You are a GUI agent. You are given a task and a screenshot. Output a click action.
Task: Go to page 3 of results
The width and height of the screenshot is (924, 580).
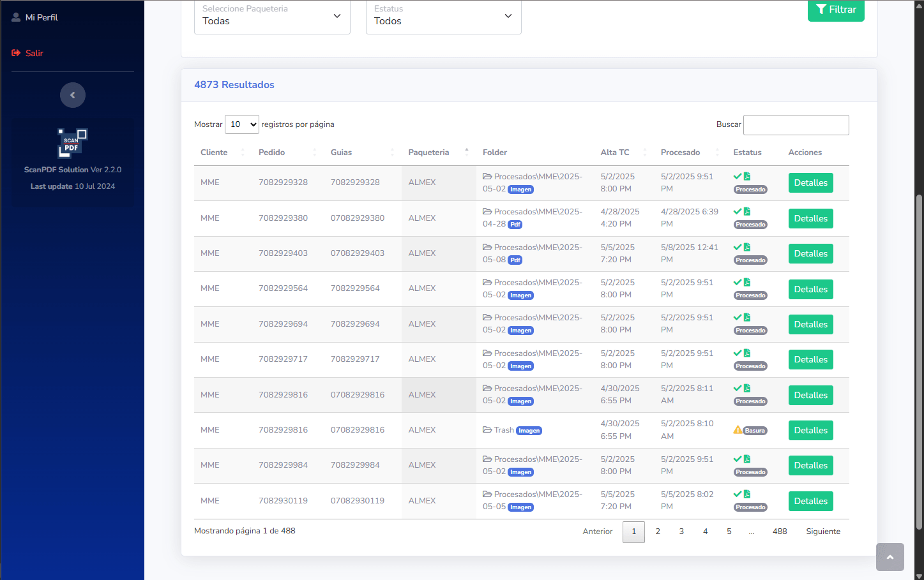[x=681, y=532]
